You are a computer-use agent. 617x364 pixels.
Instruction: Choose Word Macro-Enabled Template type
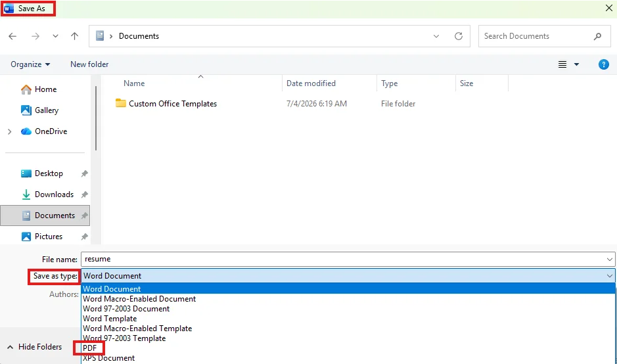tap(348, 328)
